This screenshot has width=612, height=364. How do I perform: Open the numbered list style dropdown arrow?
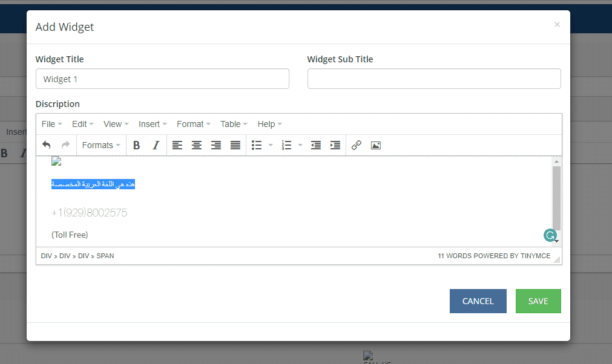coord(300,145)
